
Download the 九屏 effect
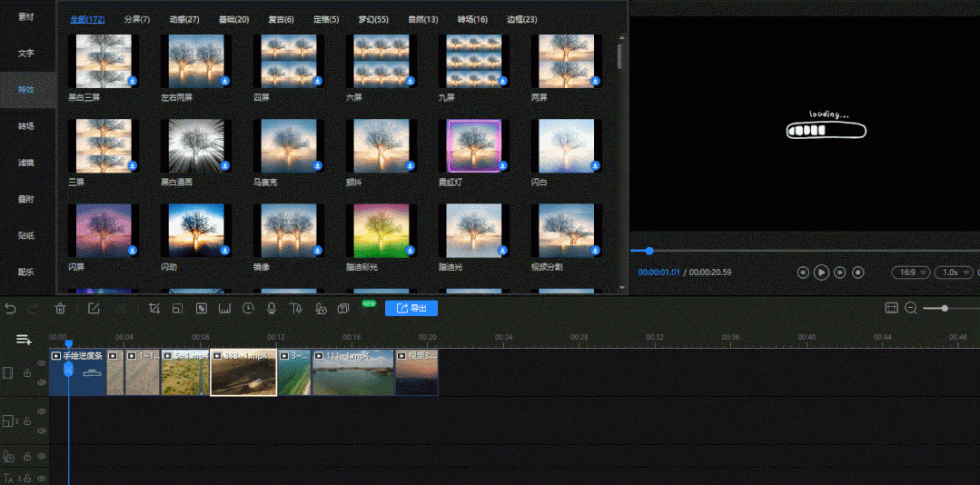coord(502,81)
